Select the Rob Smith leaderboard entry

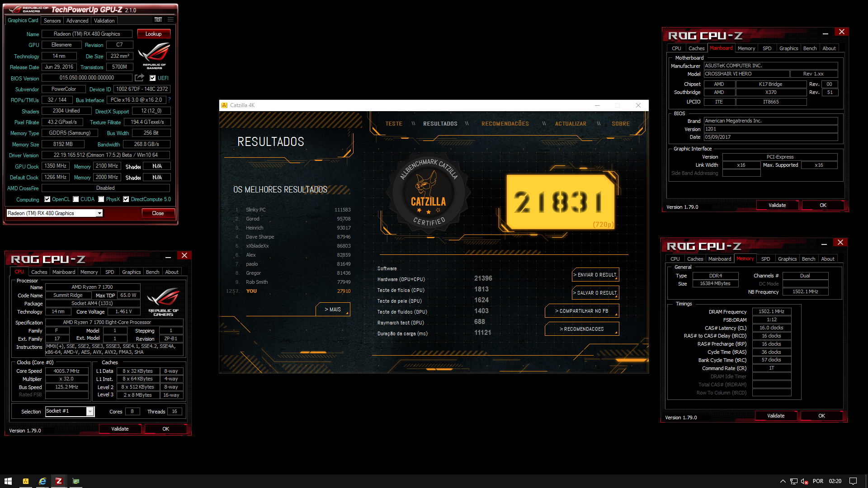[292, 282]
